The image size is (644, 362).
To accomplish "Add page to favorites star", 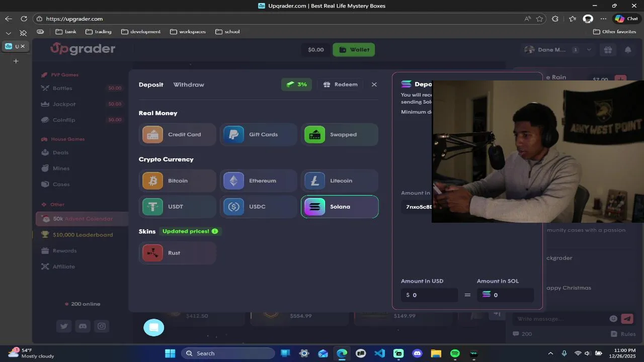I will coord(540,19).
